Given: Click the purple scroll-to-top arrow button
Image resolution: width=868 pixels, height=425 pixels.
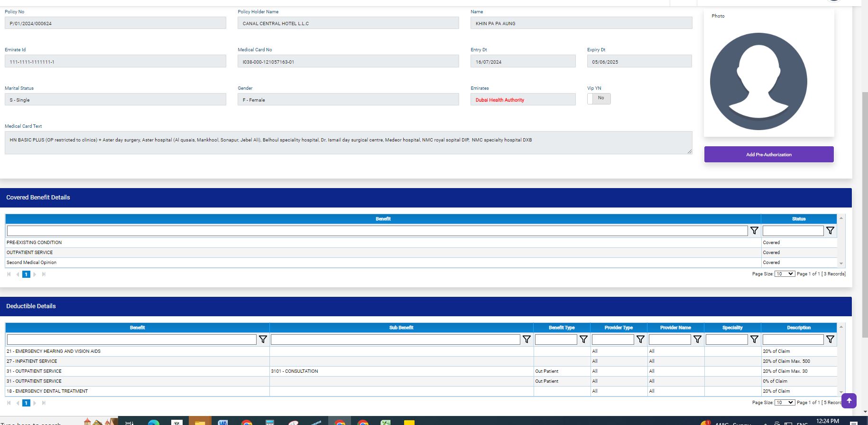Looking at the screenshot, I should click(x=849, y=400).
